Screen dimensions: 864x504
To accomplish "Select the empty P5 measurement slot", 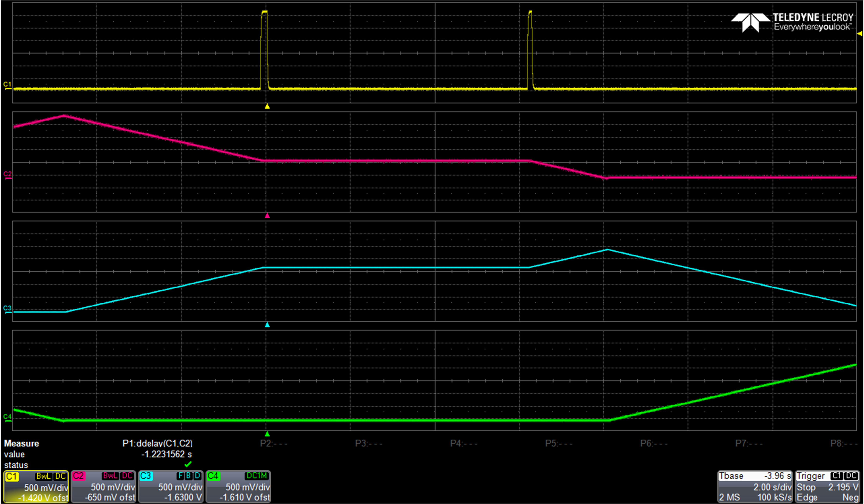I will click(559, 443).
